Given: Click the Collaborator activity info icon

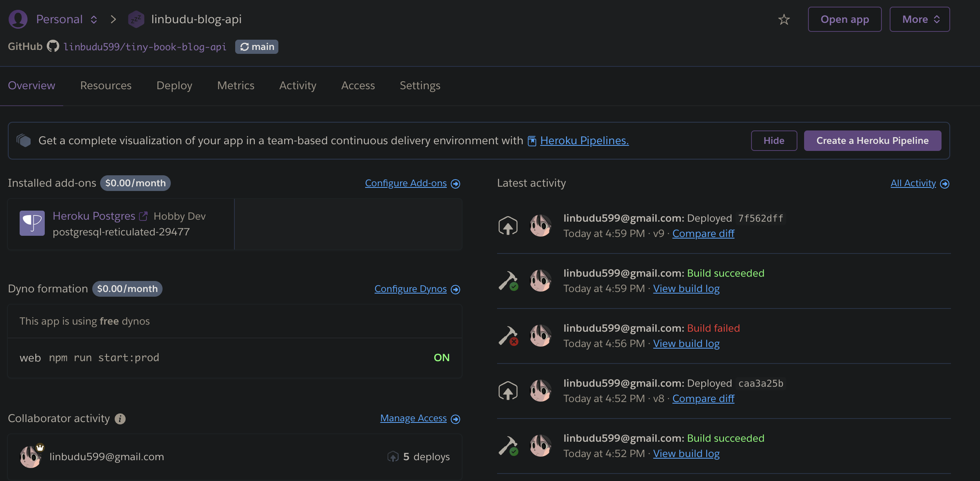Looking at the screenshot, I should click(120, 419).
